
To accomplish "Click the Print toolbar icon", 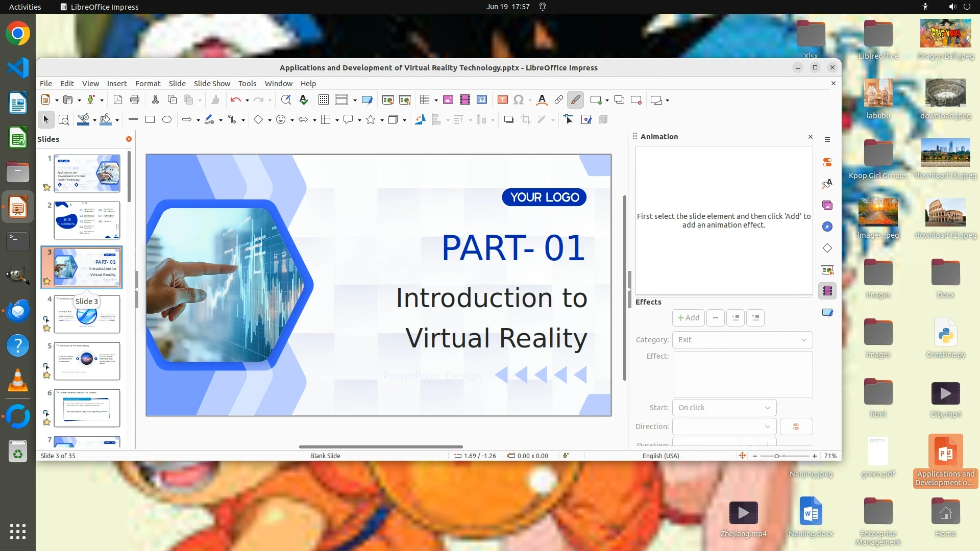I will click(x=135, y=100).
